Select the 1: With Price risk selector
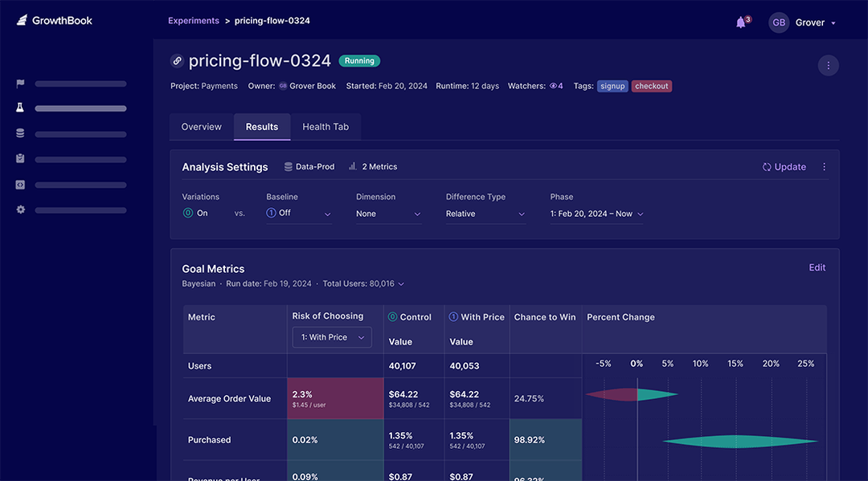 331,337
